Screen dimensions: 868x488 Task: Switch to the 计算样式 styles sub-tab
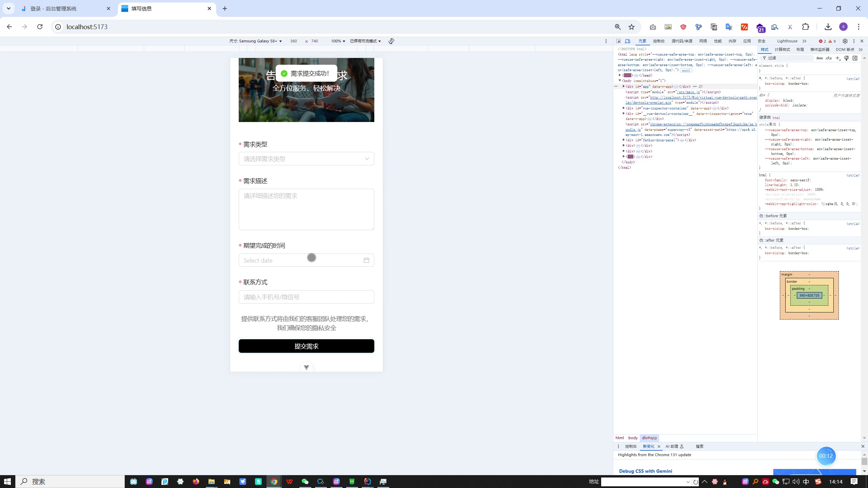(x=782, y=49)
